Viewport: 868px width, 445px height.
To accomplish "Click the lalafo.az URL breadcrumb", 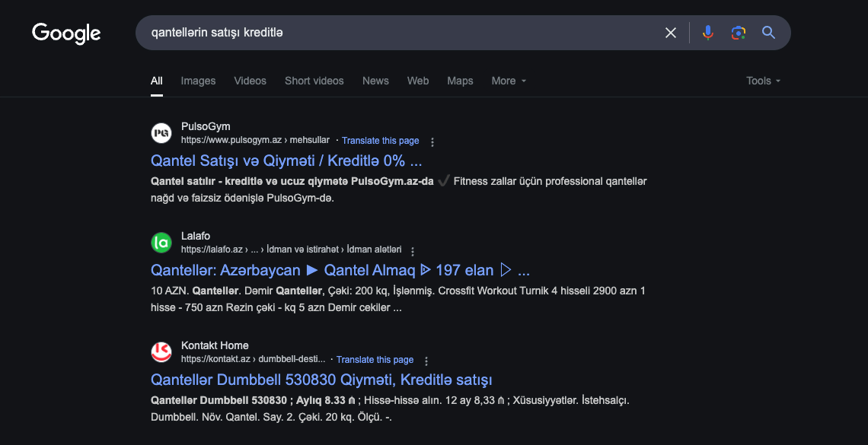I will pos(291,250).
